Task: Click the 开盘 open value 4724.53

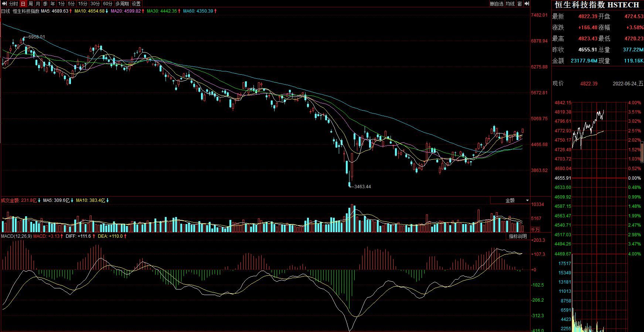Action: click(634, 17)
